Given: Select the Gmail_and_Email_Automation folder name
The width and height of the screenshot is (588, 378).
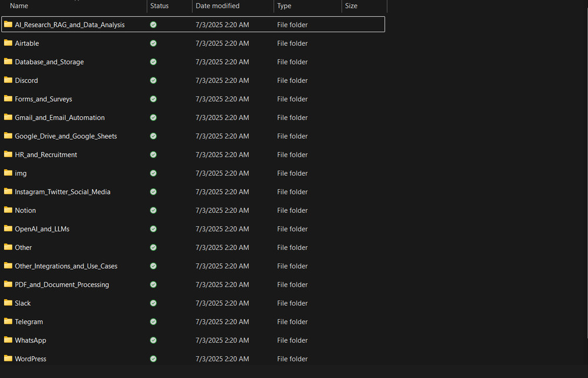Looking at the screenshot, I should coord(59,118).
